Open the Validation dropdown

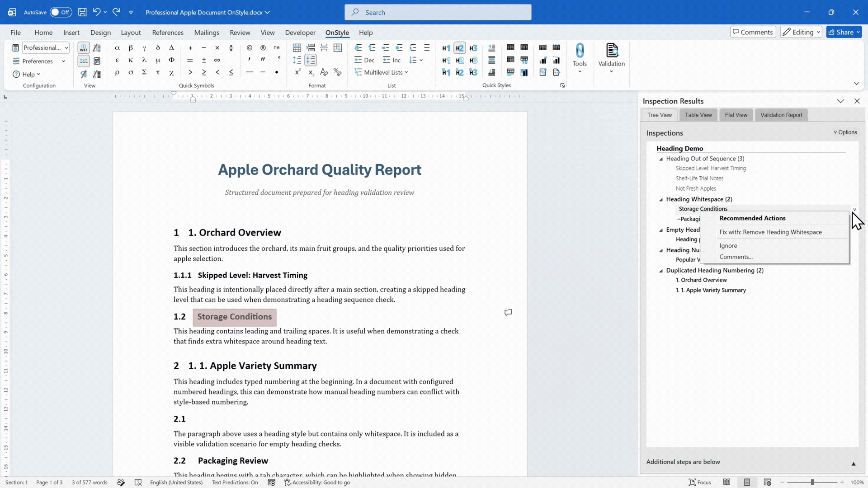611,59
